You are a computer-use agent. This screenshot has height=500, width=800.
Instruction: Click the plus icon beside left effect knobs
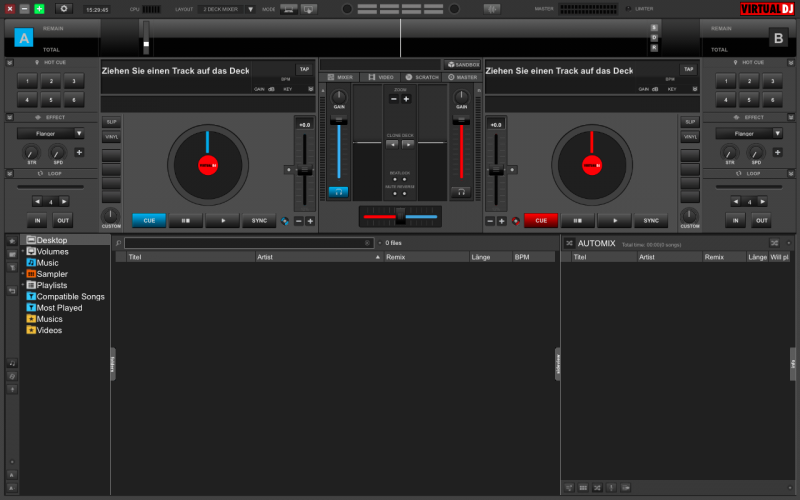(x=79, y=152)
